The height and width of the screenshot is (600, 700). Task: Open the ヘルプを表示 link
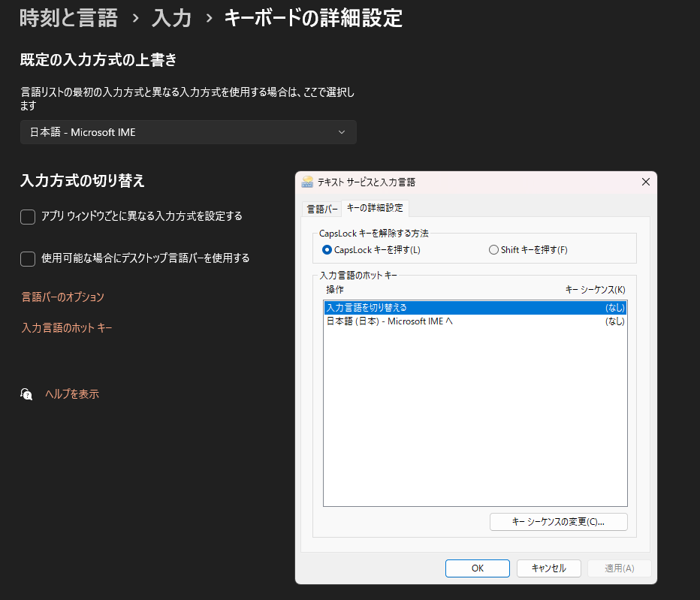pos(72,393)
